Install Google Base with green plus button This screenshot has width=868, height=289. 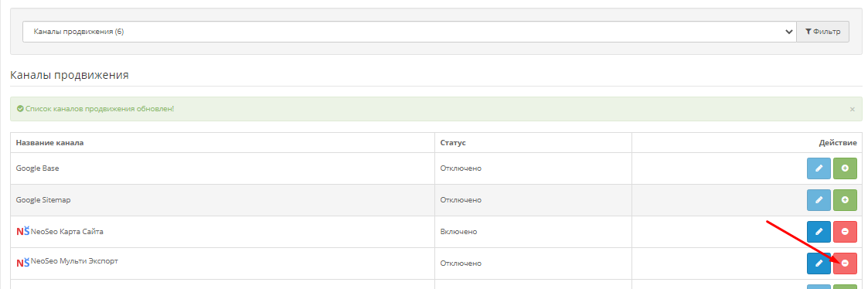pos(845,168)
